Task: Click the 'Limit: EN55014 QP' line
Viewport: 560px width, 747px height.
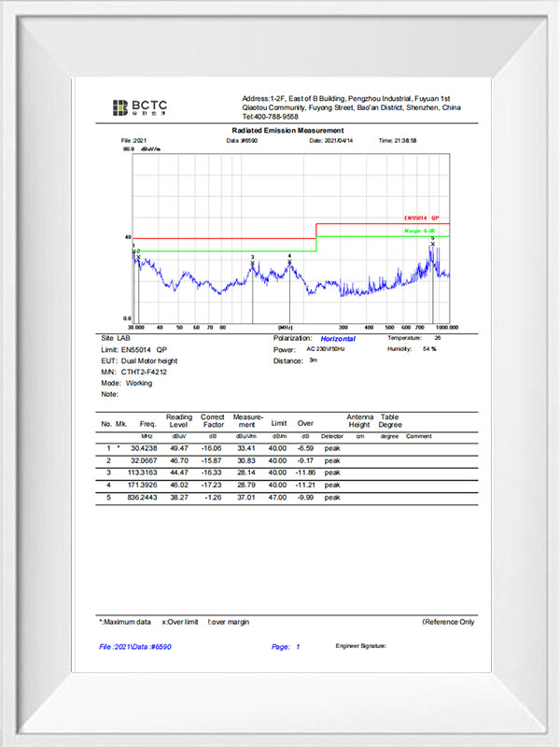Action: [133, 349]
